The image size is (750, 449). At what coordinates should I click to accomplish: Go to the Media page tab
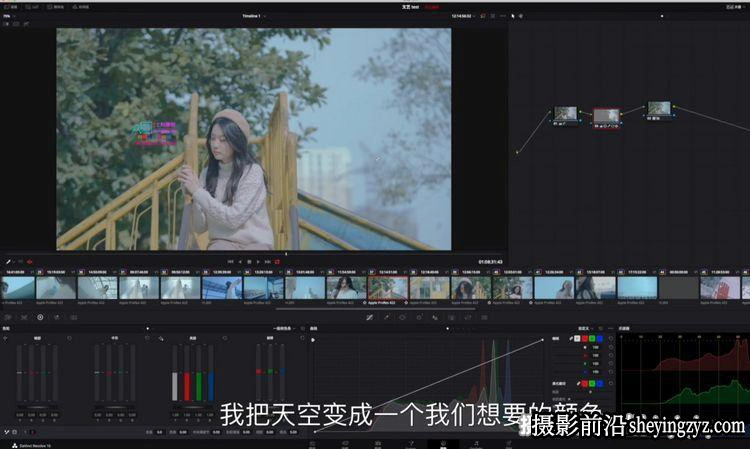[312, 444]
